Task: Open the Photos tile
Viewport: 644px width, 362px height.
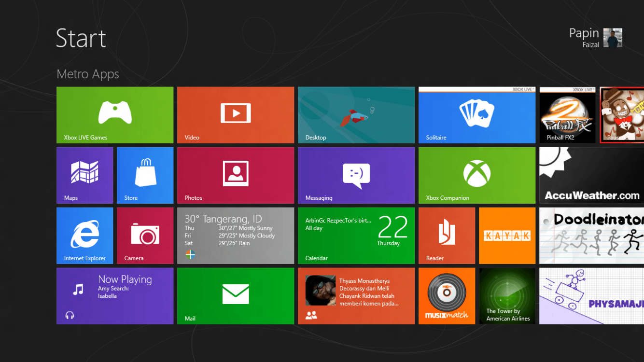Action: pyautogui.click(x=236, y=175)
